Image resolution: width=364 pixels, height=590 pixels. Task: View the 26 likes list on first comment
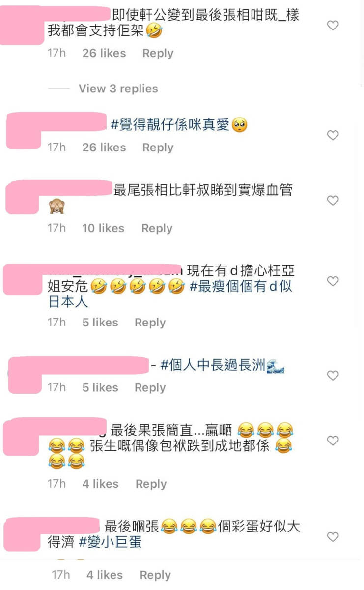[104, 53]
